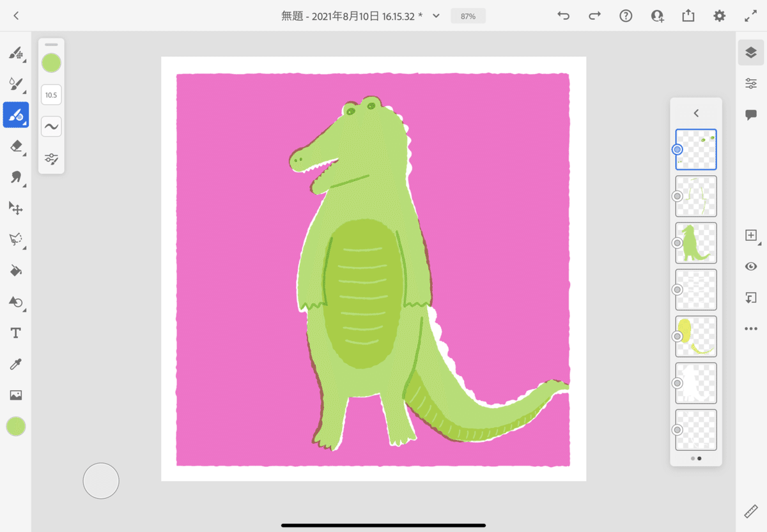This screenshot has width=767, height=532.
Task: Select the Pixel Brush tool
Action: [16, 54]
